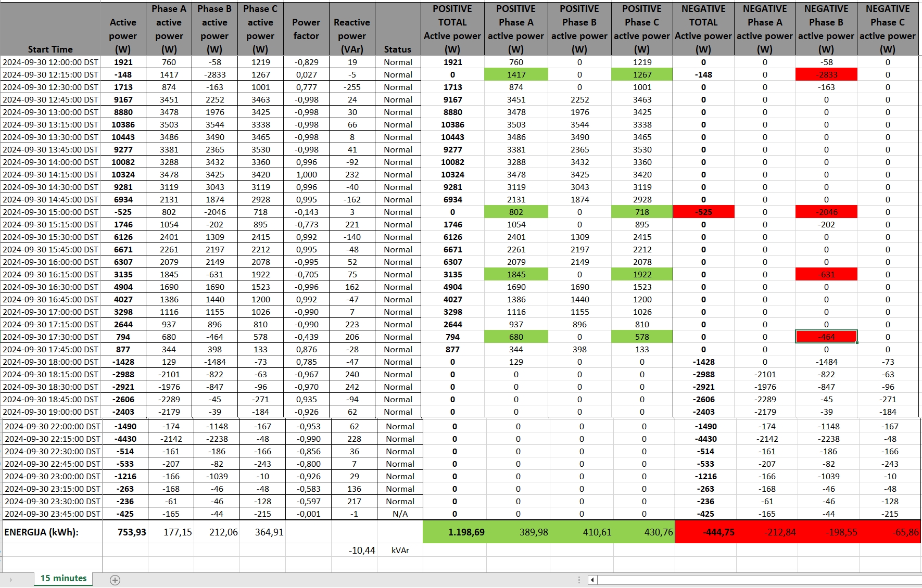Image resolution: width=922 pixels, height=588 pixels.
Task: Select green cell with value 680
Action: [516, 337]
